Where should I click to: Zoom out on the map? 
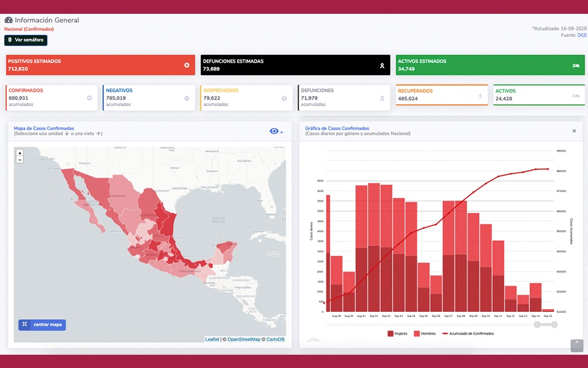tap(20, 160)
